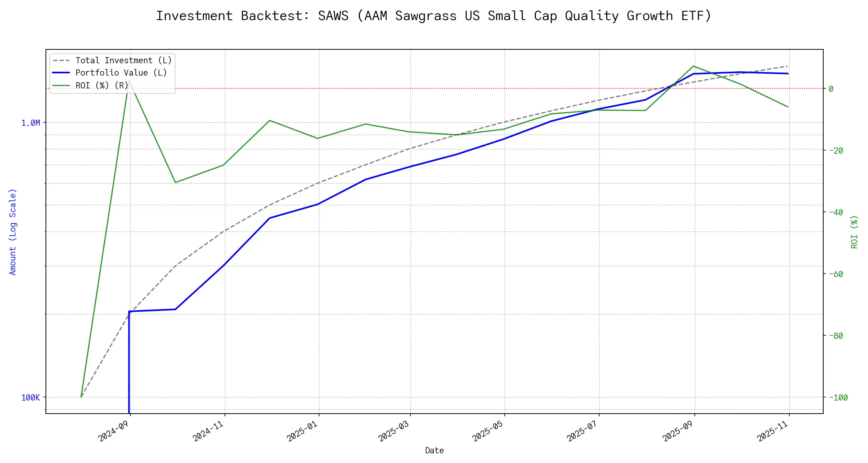Click the -40 tick on ROI axis
Screen dimensions: 868x463
click(835, 212)
